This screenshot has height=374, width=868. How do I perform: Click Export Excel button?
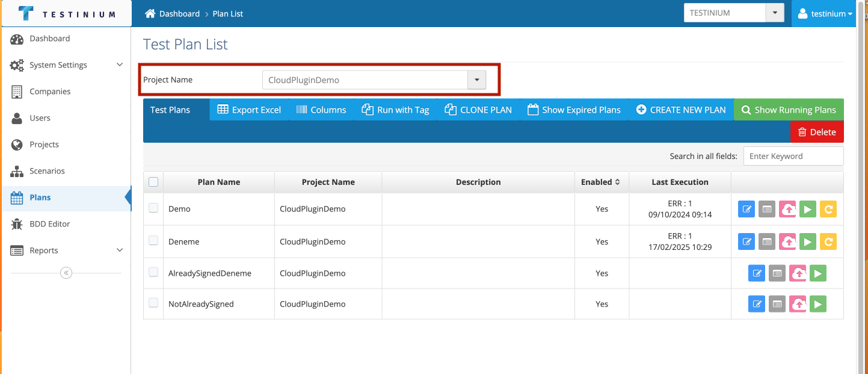click(249, 110)
